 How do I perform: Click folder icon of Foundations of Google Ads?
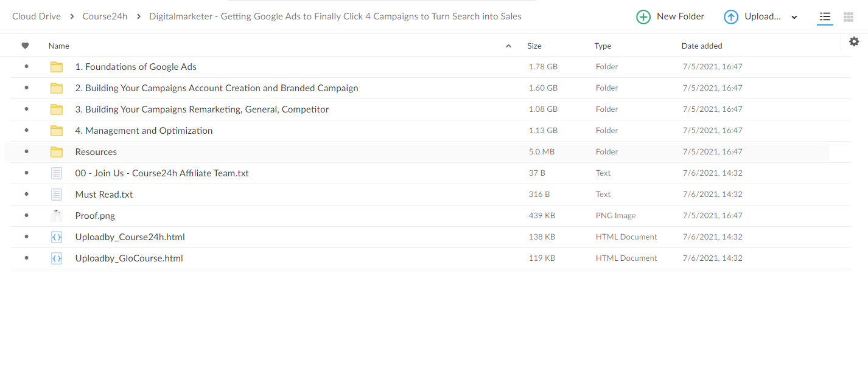57,67
